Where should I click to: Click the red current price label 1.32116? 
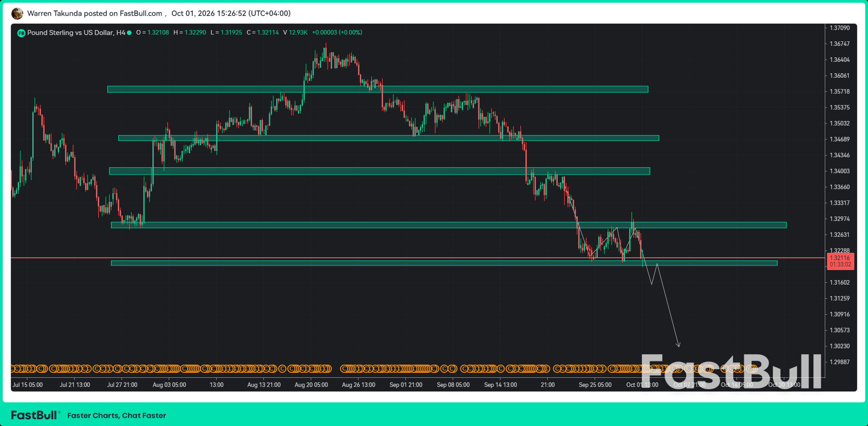(x=840, y=261)
